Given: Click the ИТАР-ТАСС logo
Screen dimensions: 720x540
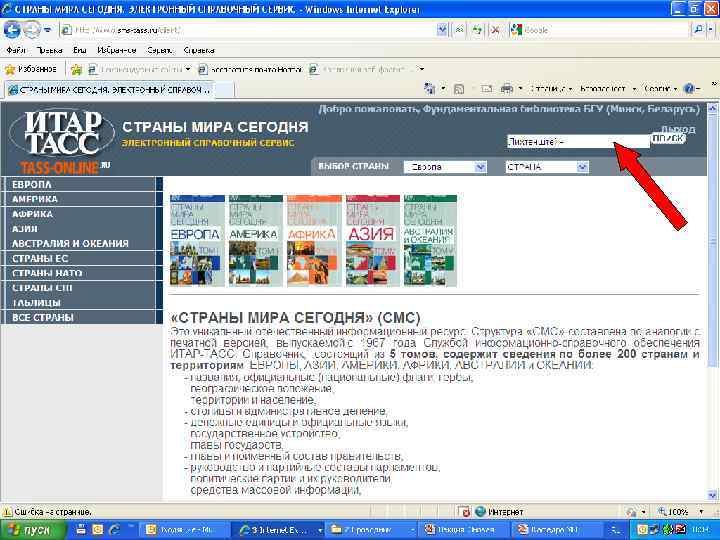Looking at the screenshot, I should 62,133.
